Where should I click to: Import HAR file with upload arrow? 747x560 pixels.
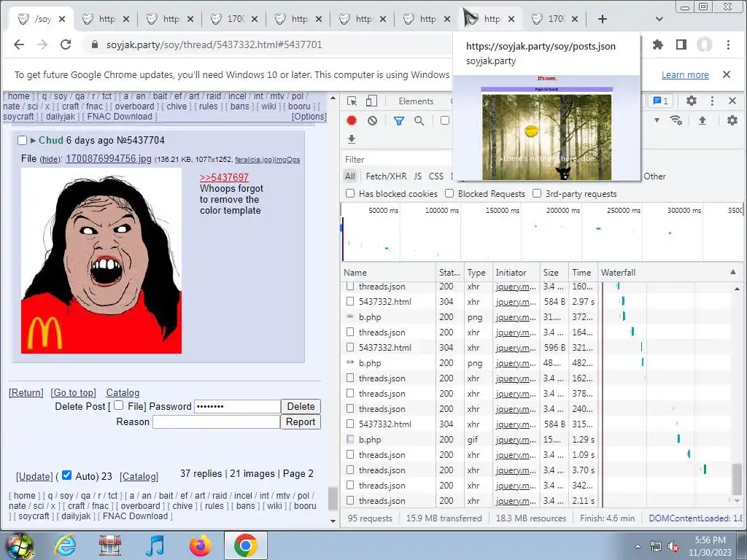pyautogui.click(x=703, y=120)
